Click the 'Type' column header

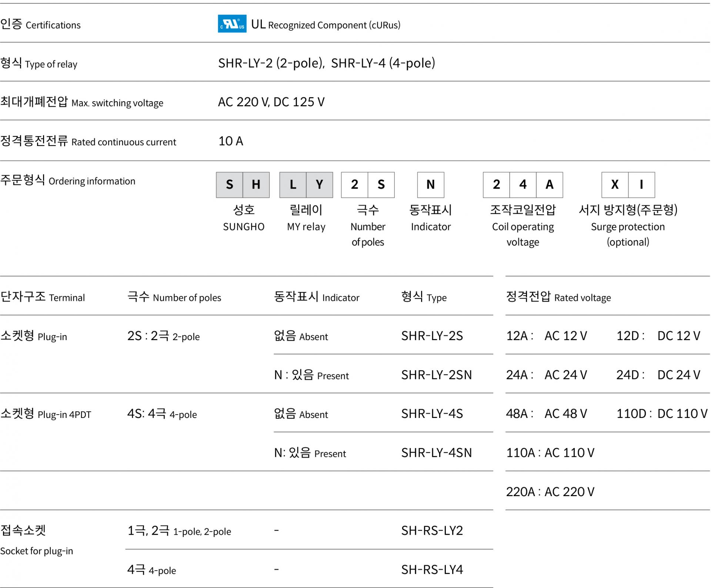pos(424,297)
